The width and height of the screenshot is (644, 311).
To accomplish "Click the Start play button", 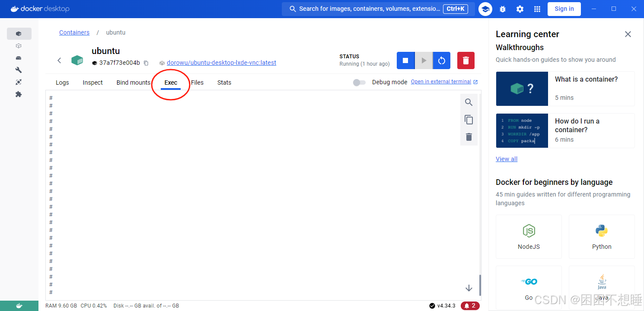I will pyautogui.click(x=424, y=60).
